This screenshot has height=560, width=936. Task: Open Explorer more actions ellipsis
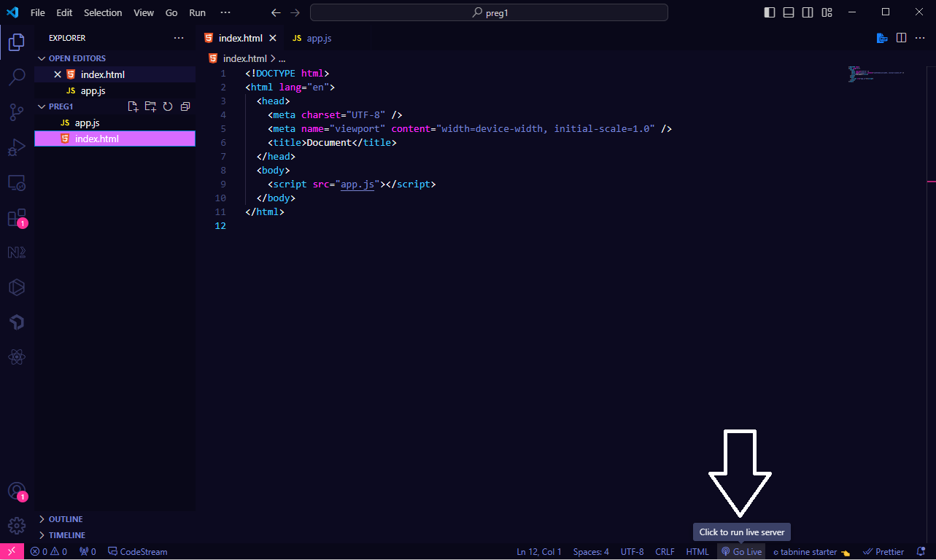[x=179, y=38]
